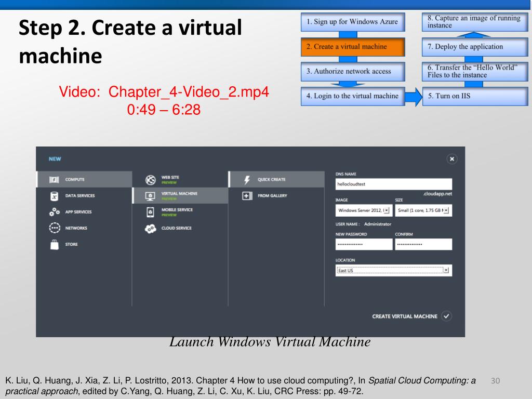The height and width of the screenshot is (399, 532).
Task: Click the 0:49 – 6:28 time range text
Action: coord(164,110)
